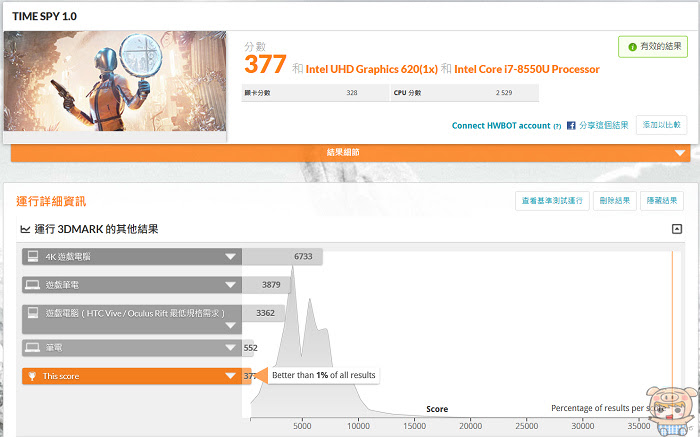The height and width of the screenshot is (437, 700).
Task: Click the 3879 score value
Action: tap(271, 285)
